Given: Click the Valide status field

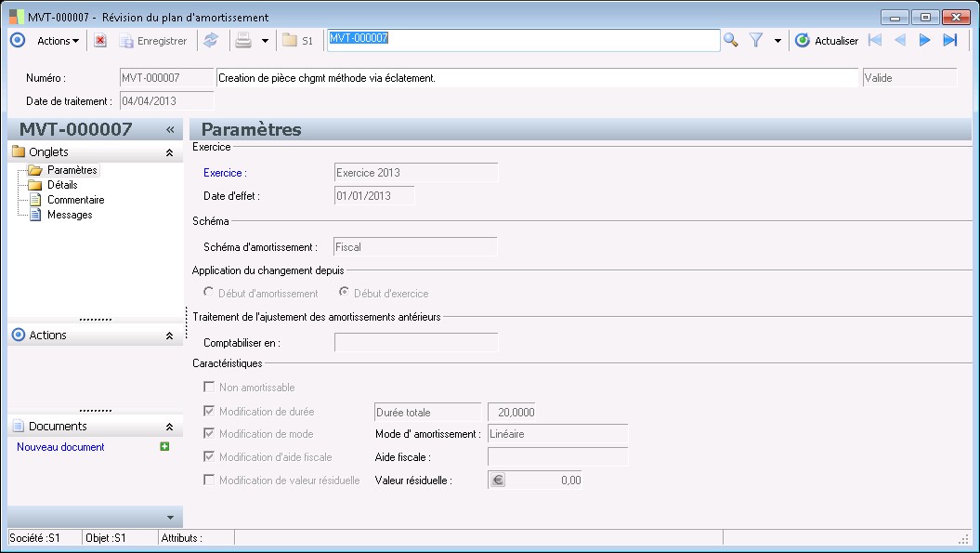Looking at the screenshot, I should (x=909, y=77).
